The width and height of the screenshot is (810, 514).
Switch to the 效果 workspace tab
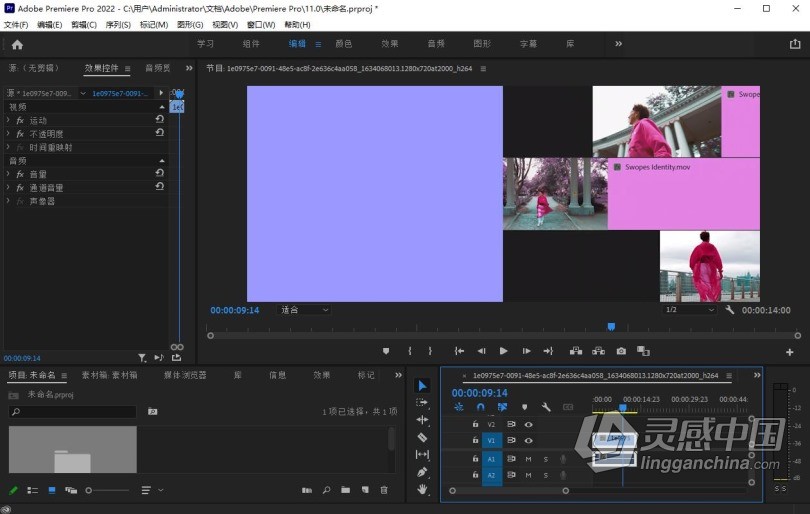[390, 44]
